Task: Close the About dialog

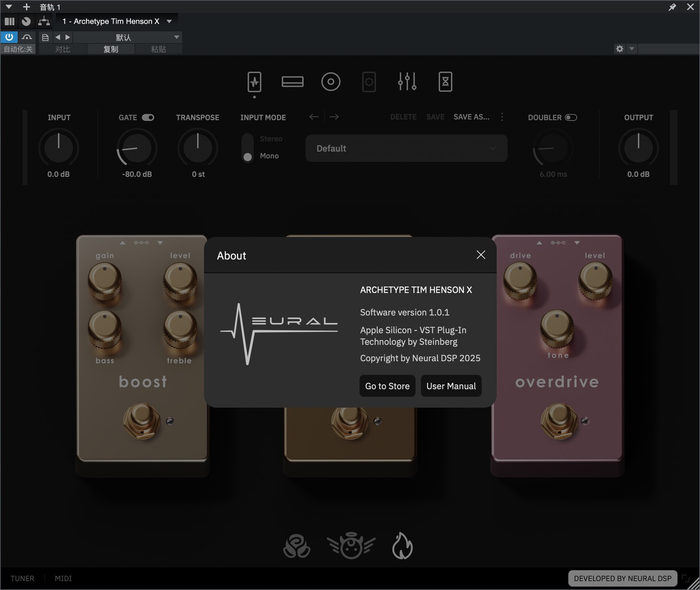Action: click(x=481, y=255)
